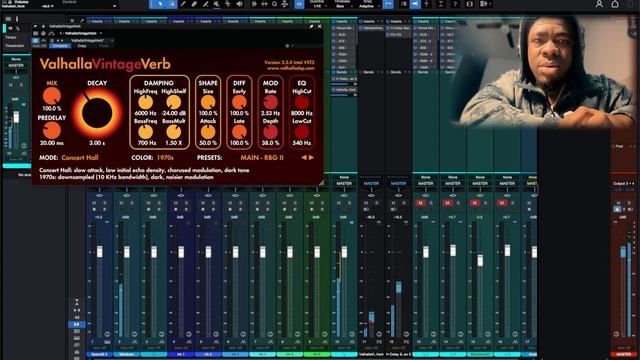
Task: Select MASTER channel label at bottom
Action: pos(623,354)
